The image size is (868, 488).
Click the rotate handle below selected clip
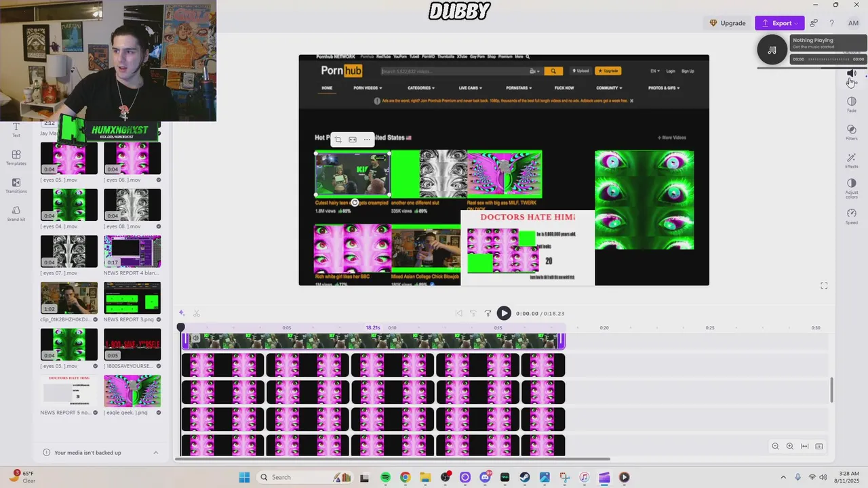(x=355, y=203)
